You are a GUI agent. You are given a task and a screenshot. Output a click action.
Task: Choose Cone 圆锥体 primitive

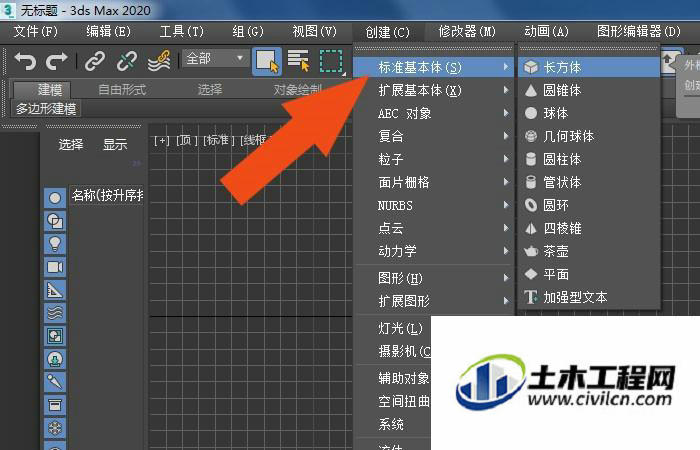tap(589, 91)
